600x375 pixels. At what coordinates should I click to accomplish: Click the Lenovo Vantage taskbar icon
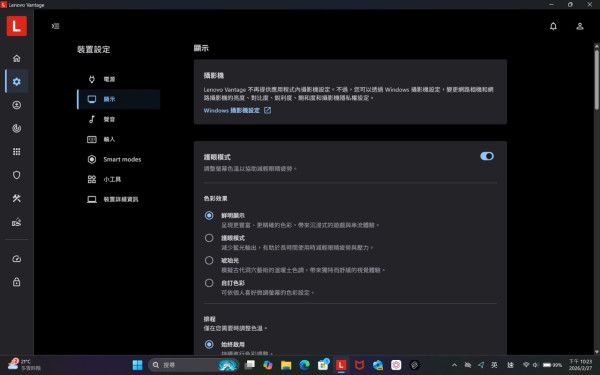(x=341, y=365)
